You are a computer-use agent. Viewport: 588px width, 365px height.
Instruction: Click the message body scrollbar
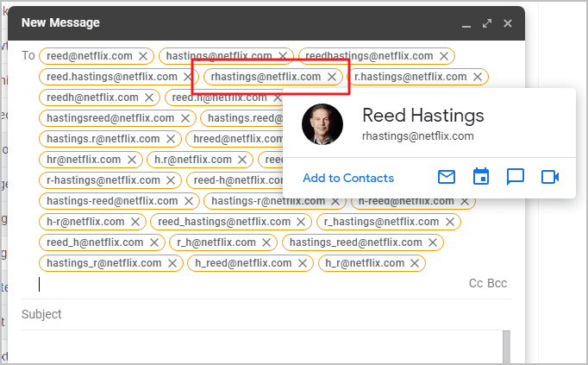click(x=506, y=348)
